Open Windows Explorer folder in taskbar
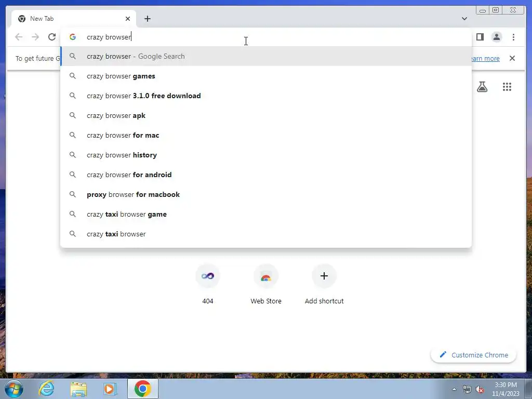Viewport: 532px width, 399px height. [78, 389]
